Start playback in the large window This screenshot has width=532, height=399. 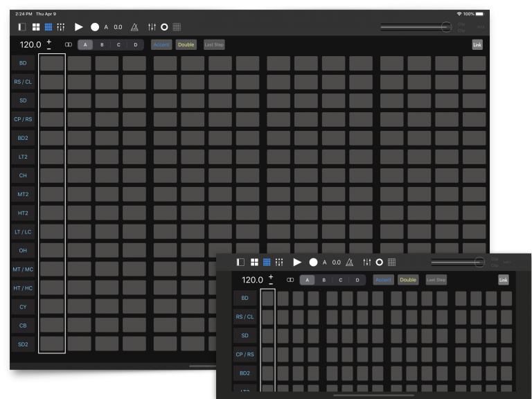tap(79, 27)
